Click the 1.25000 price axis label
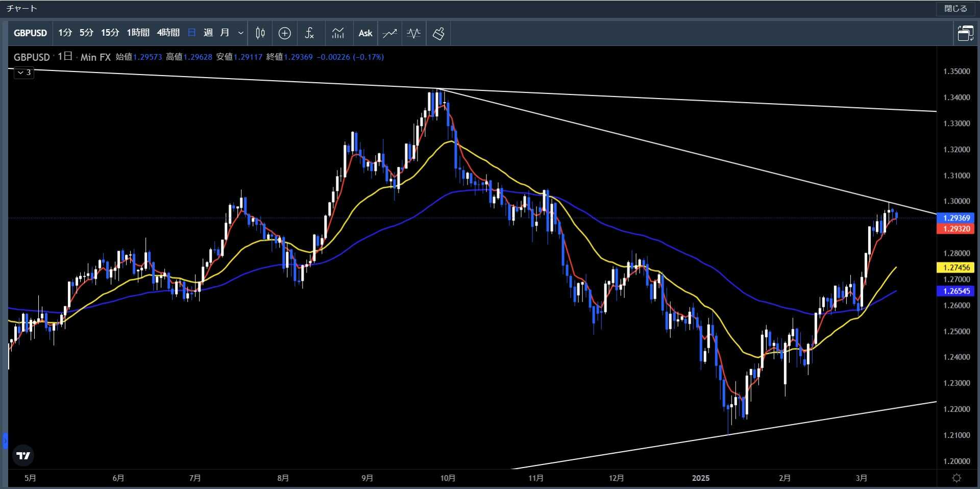The width and height of the screenshot is (980, 489). click(957, 332)
